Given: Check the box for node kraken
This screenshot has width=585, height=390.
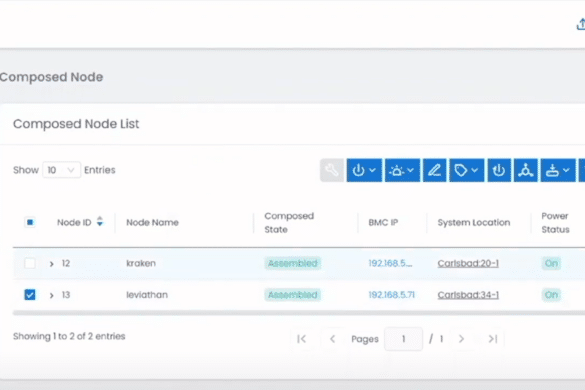Looking at the screenshot, I should pos(30,263).
